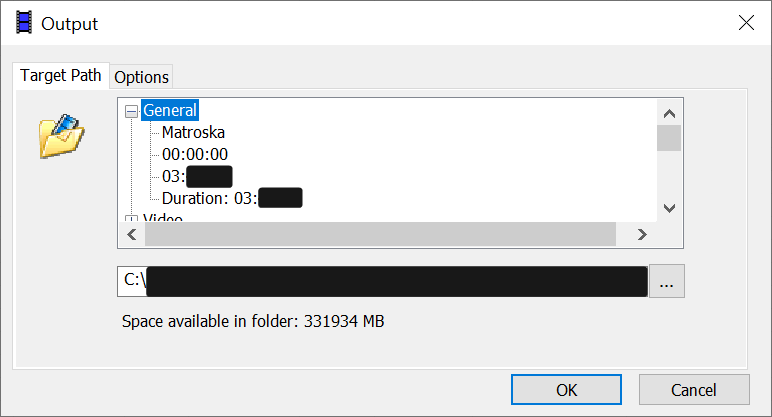
Task: Select the Matroska tree item
Action: click(x=193, y=132)
